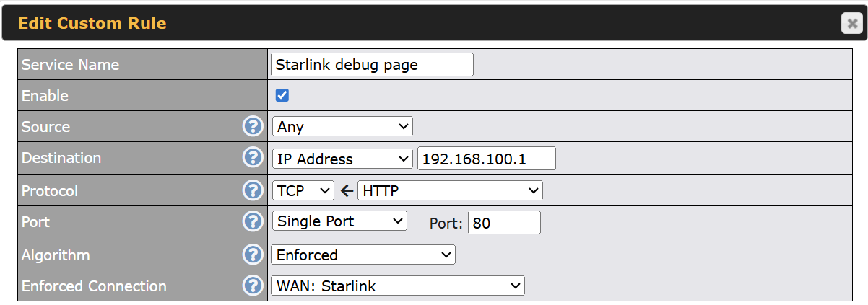
Task: Select the WAN: Starlink connection dropdown
Action: [x=398, y=286]
